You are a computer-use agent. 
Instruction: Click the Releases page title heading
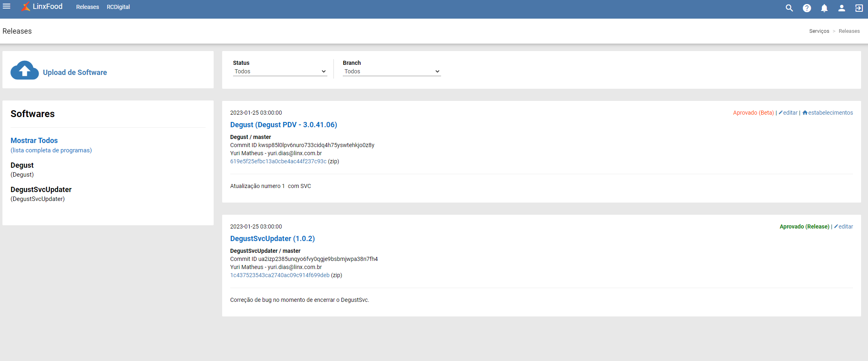(17, 31)
